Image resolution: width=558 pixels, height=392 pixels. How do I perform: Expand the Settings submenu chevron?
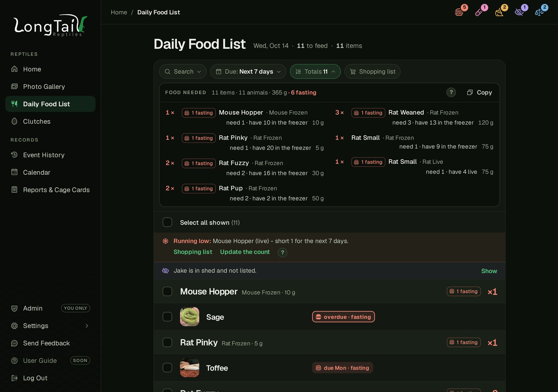tap(87, 326)
